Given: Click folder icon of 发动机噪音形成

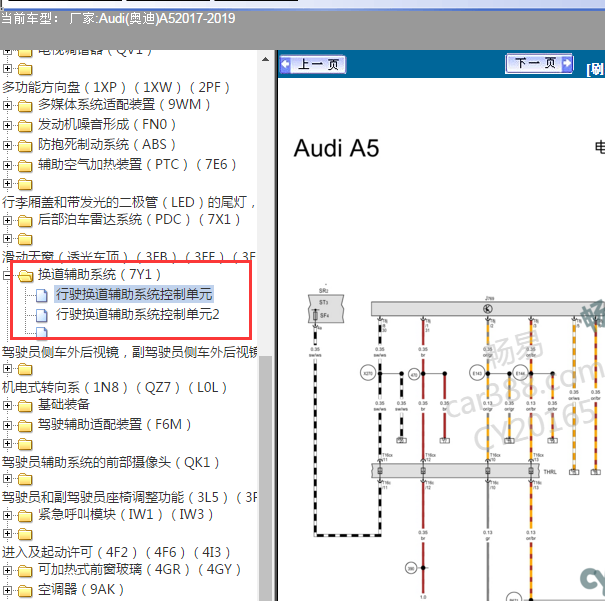Looking at the screenshot, I should [x=25, y=126].
